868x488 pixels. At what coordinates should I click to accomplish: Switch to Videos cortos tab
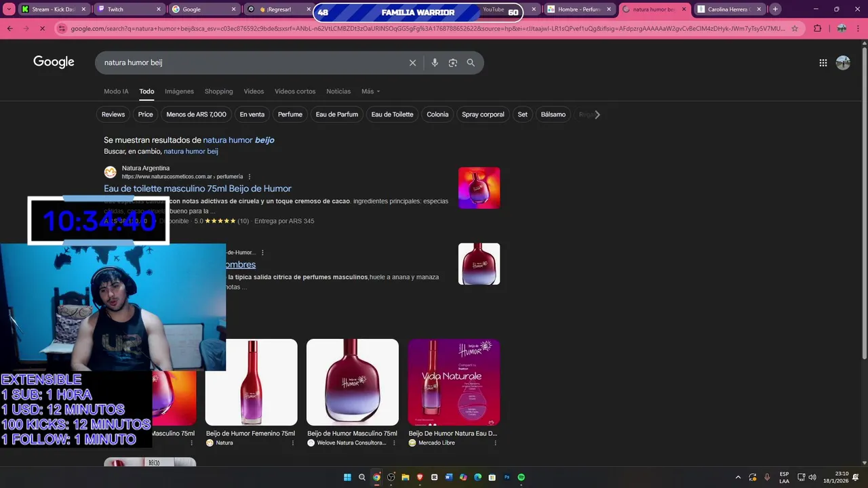(x=295, y=91)
